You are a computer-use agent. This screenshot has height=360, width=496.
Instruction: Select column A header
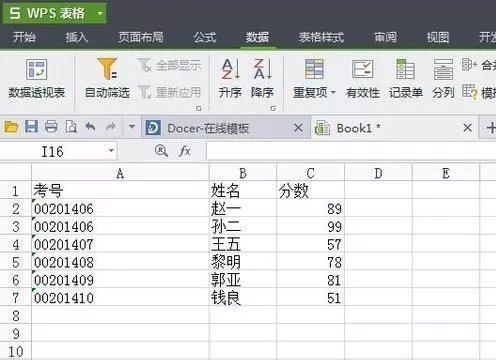point(120,173)
